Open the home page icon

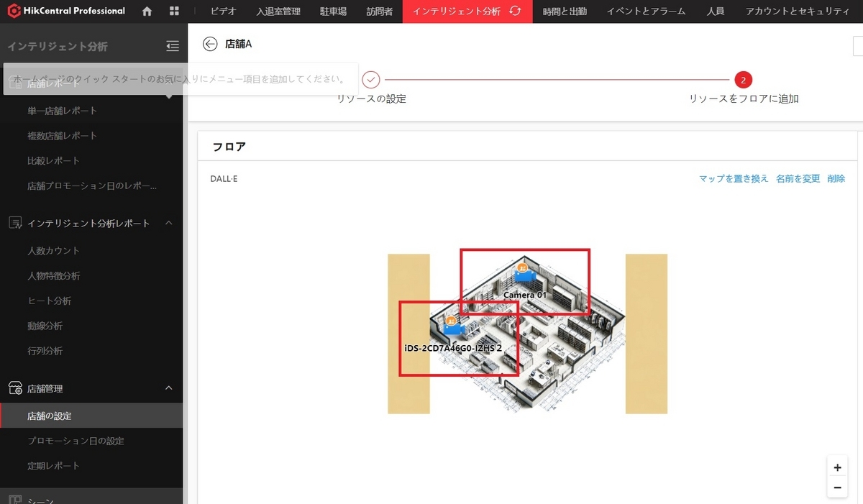[x=147, y=12]
